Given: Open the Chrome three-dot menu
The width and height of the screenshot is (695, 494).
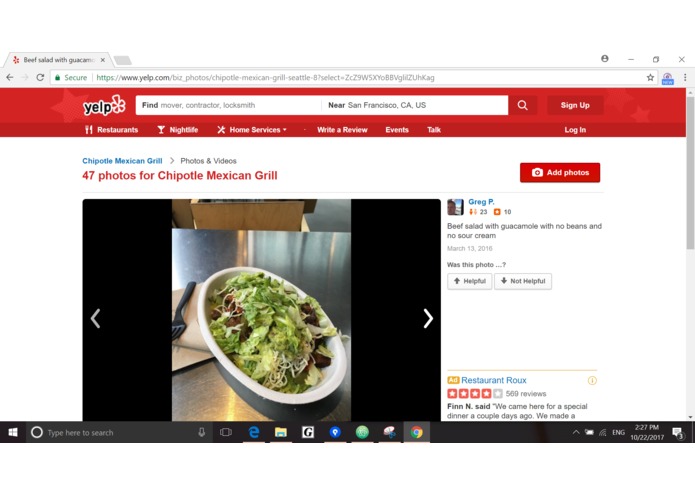Looking at the screenshot, I should point(685,78).
